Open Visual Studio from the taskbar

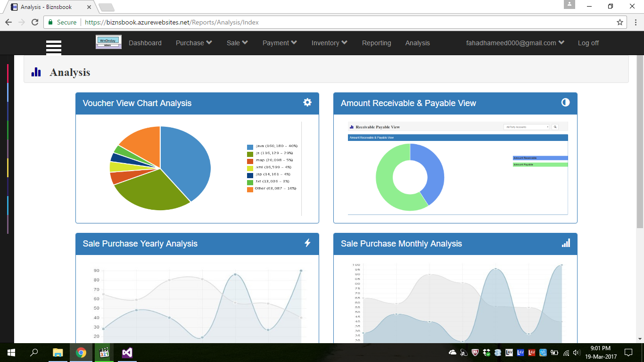(x=128, y=352)
